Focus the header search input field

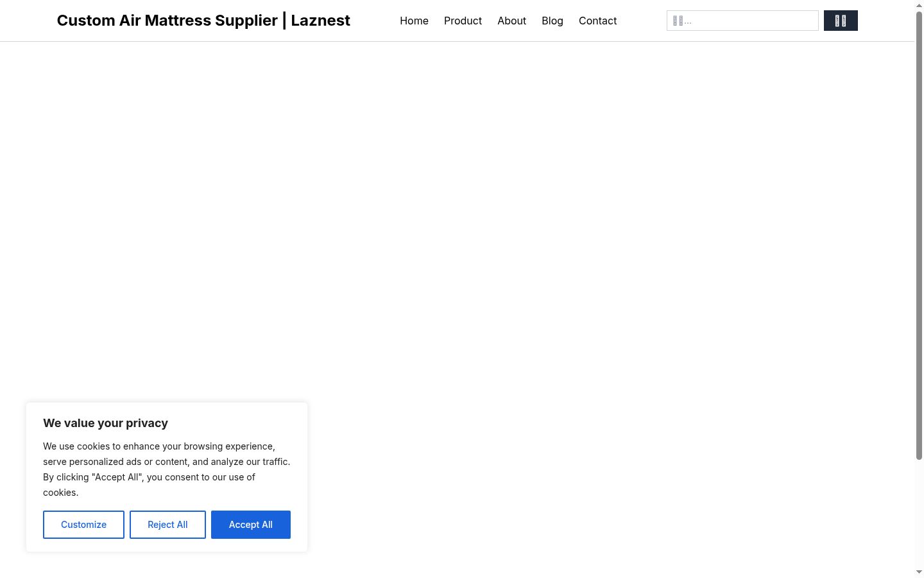[742, 21]
